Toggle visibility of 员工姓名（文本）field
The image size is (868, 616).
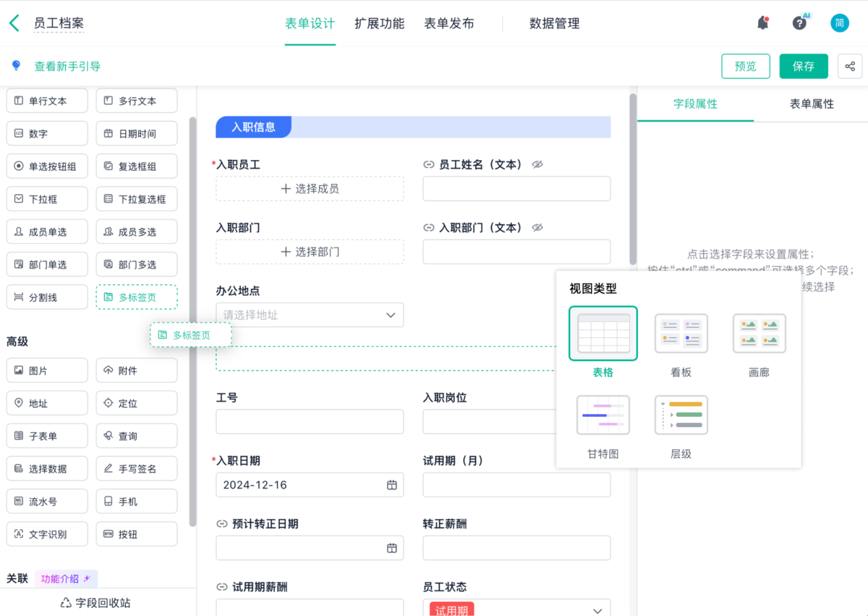(537, 164)
